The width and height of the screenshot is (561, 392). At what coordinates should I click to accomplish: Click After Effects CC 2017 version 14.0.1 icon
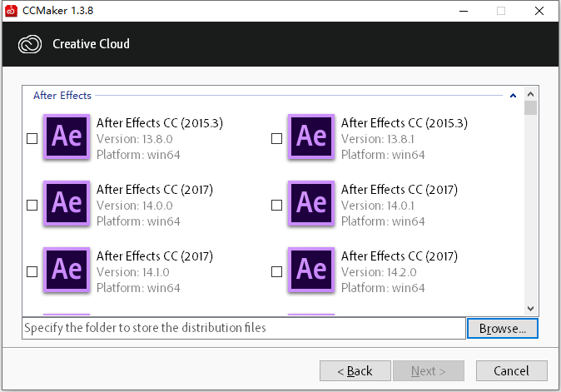311,203
